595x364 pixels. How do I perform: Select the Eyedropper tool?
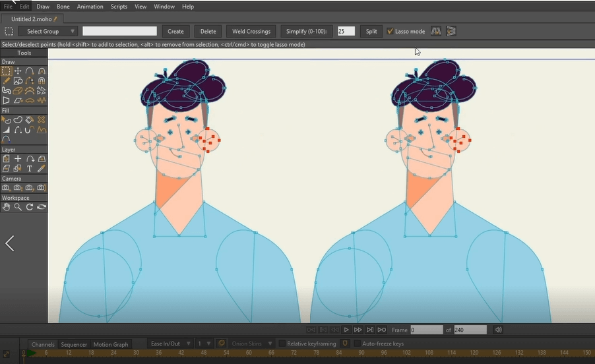(x=42, y=168)
